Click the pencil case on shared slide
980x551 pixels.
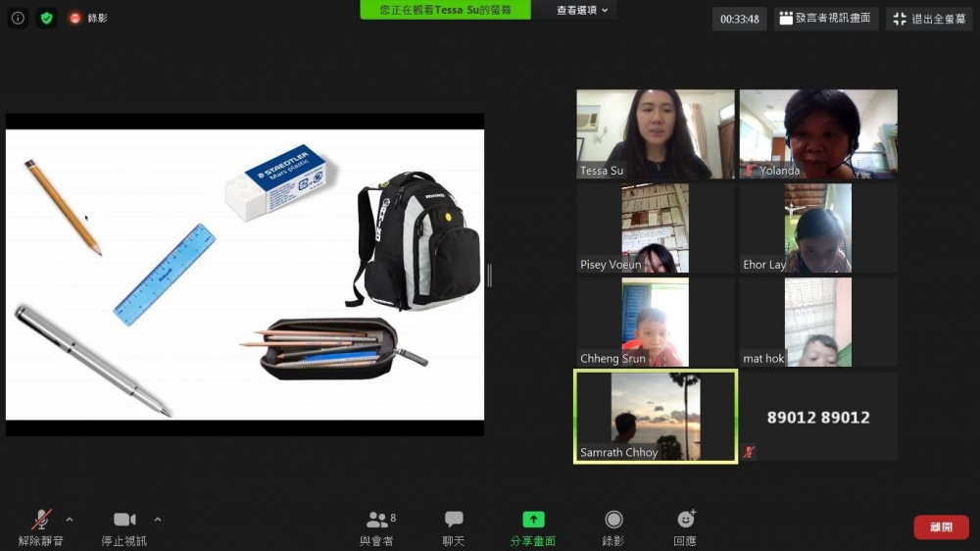pos(334,348)
